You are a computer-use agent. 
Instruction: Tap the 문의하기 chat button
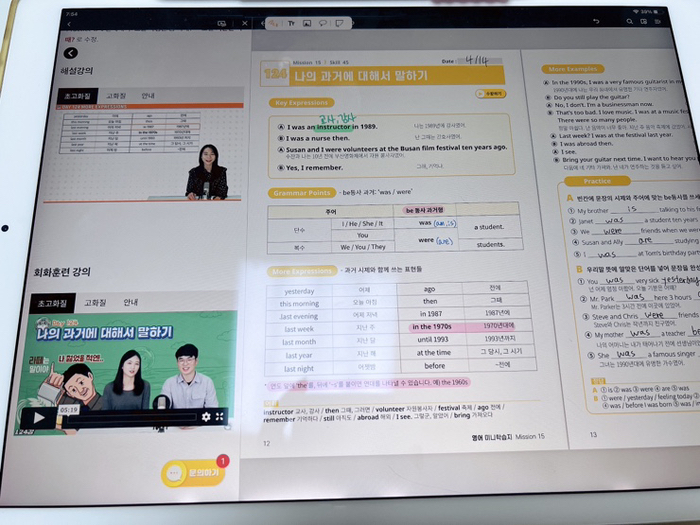coord(193,473)
